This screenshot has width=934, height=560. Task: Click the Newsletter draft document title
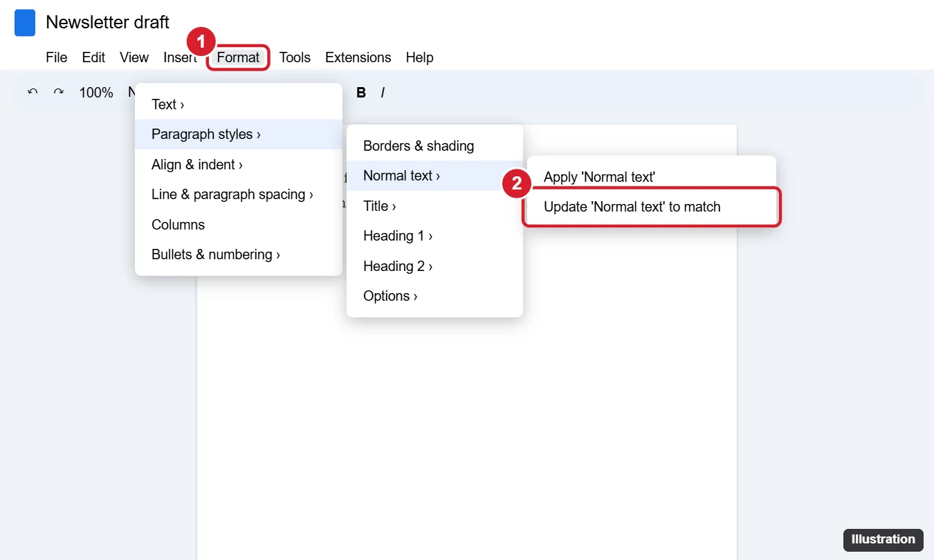click(107, 22)
